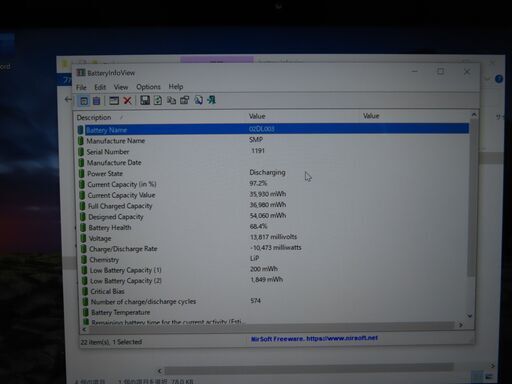Click the list's vertical scrollbar up arrow
This screenshot has height=384, width=512.
pos(474,115)
